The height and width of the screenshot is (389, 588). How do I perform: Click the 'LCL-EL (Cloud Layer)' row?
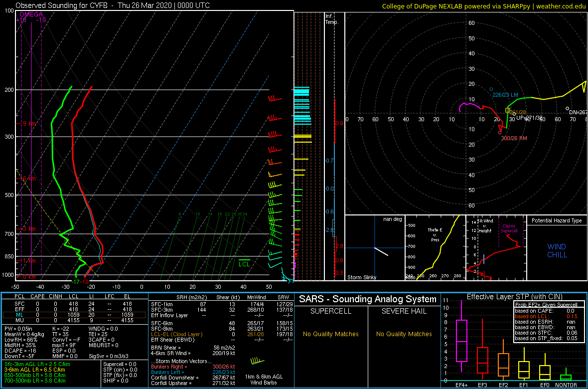pyautogui.click(x=222, y=334)
